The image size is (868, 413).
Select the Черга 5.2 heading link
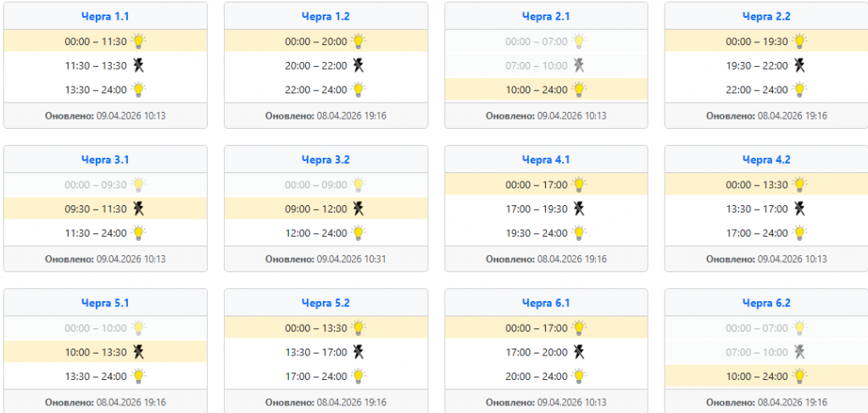pyautogui.click(x=325, y=303)
